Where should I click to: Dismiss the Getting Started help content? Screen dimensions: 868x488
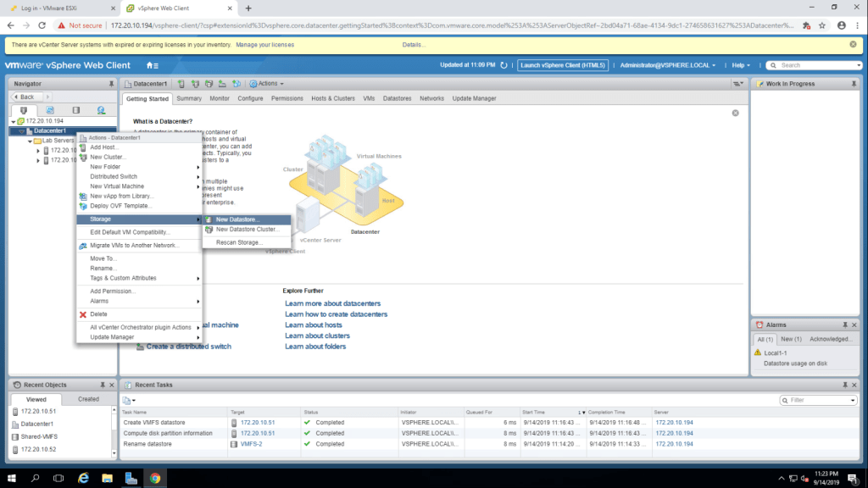(x=735, y=113)
